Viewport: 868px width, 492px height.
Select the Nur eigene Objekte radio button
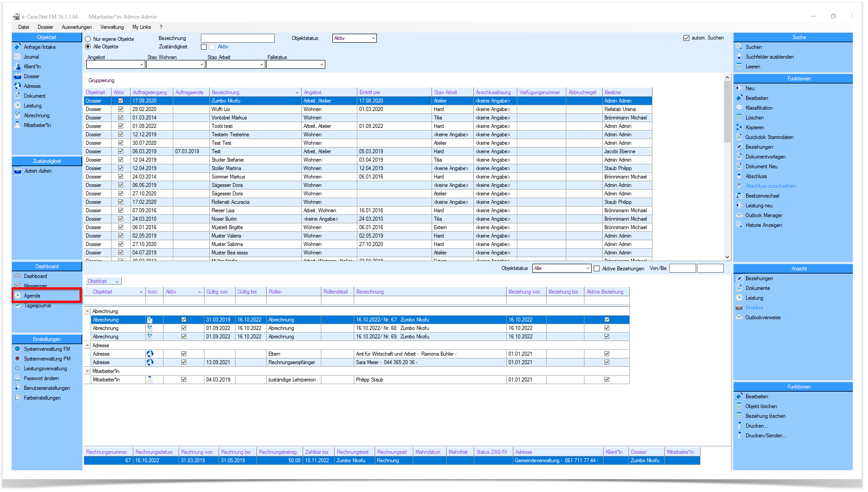coord(88,39)
